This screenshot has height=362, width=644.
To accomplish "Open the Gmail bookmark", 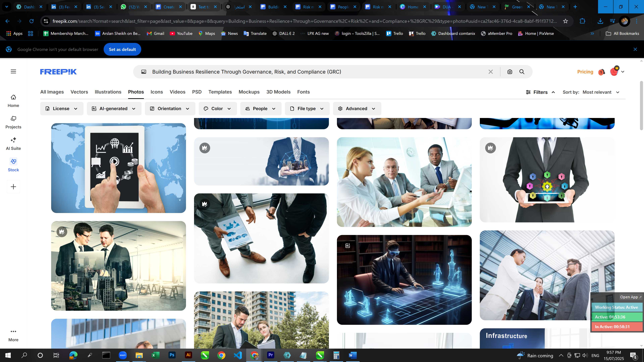I will click(x=155, y=34).
